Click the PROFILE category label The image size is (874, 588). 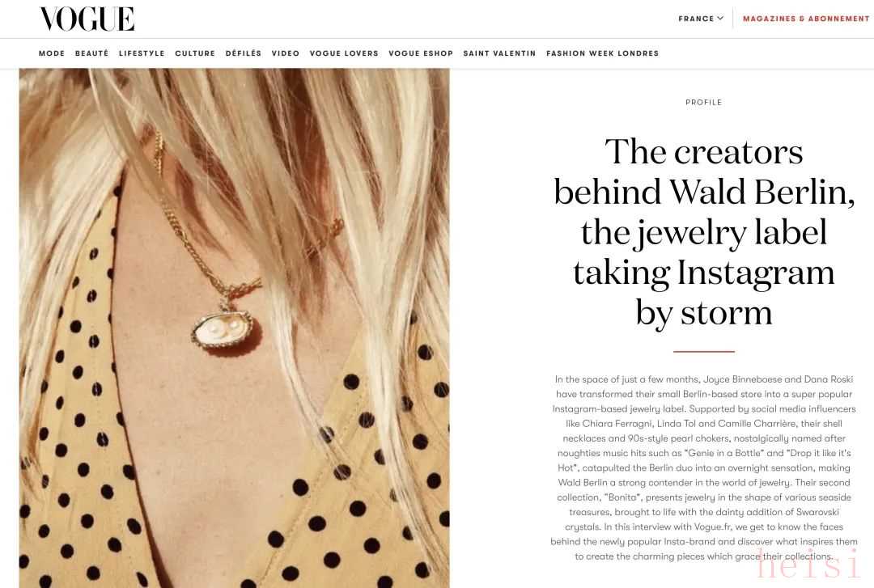click(x=704, y=103)
